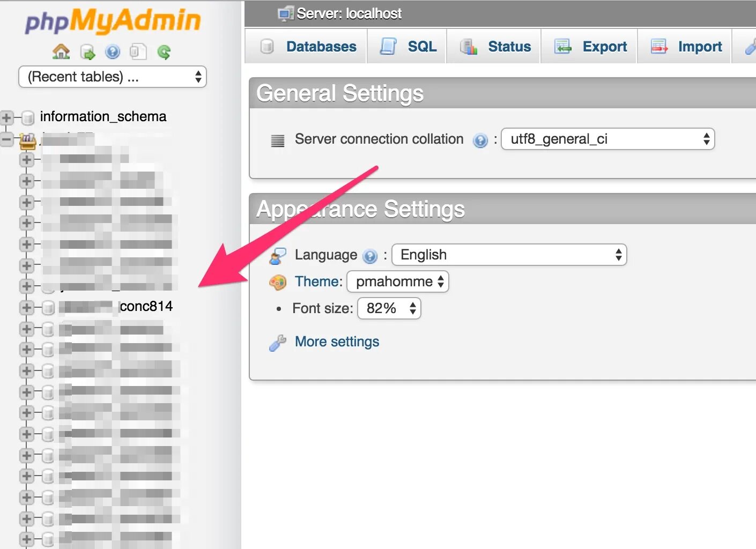Expand the information_schema database node
The image size is (756, 549).
pos(7,117)
